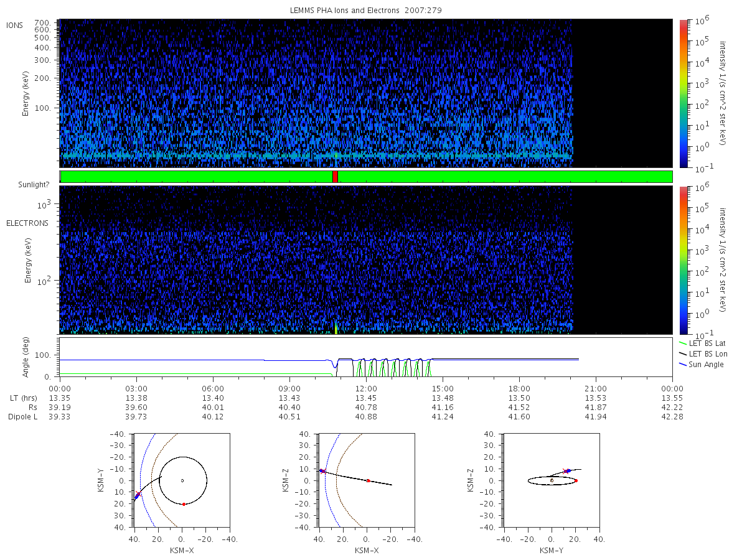The image size is (747, 560).
Task: Click the red dot in KSM-X/KSM-Z plot
Action: tap(368, 480)
